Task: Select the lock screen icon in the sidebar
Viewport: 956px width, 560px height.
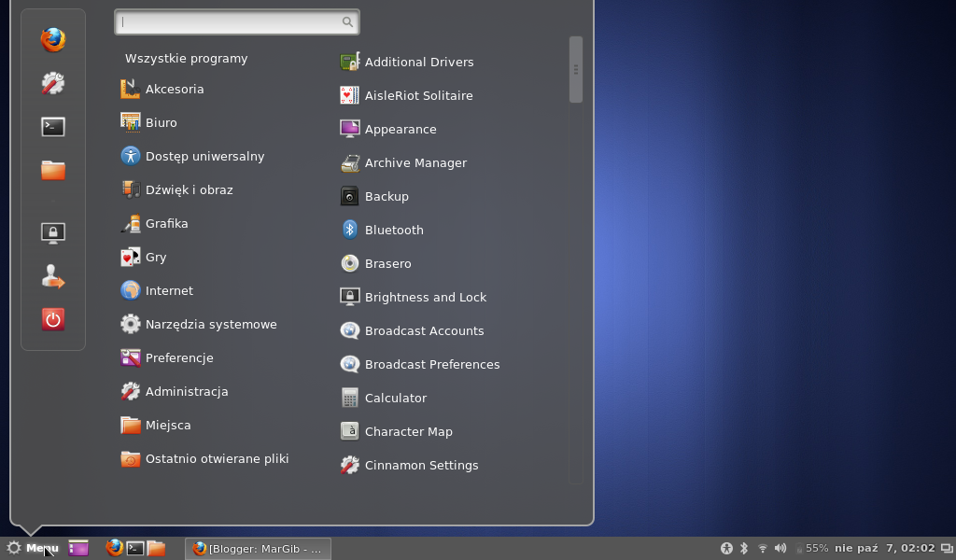Action: pyautogui.click(x=53, y=232)
